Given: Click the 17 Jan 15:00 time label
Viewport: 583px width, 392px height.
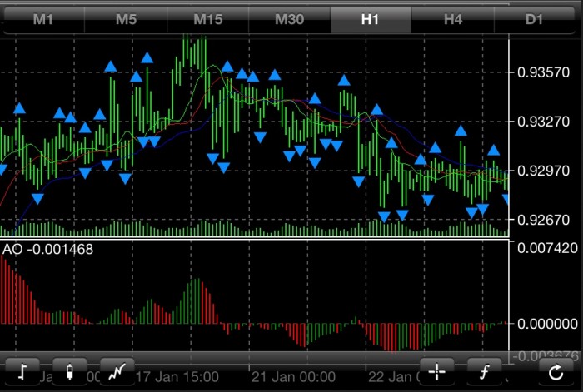Looking at the screenshot, I should [x=177, y=377].
